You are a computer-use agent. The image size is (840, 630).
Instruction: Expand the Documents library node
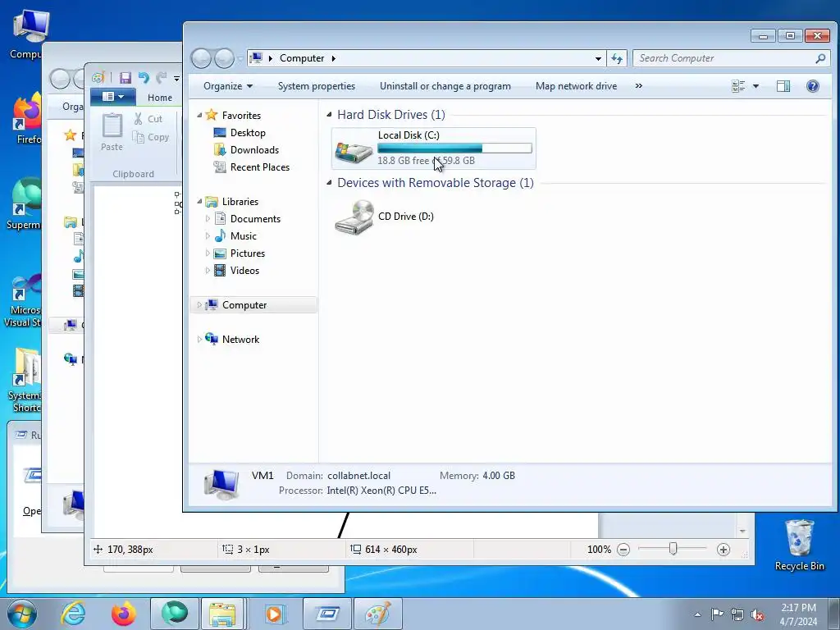coord(208,218)
